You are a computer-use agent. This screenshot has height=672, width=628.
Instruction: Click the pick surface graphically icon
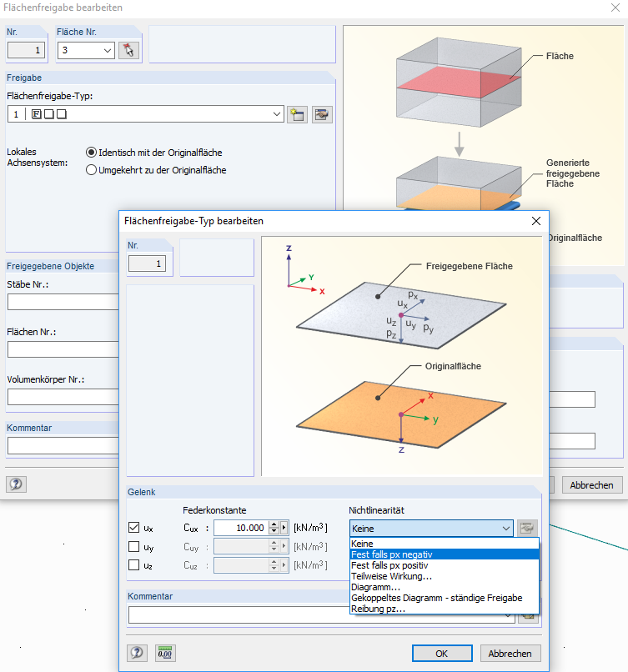coord(128,50)
